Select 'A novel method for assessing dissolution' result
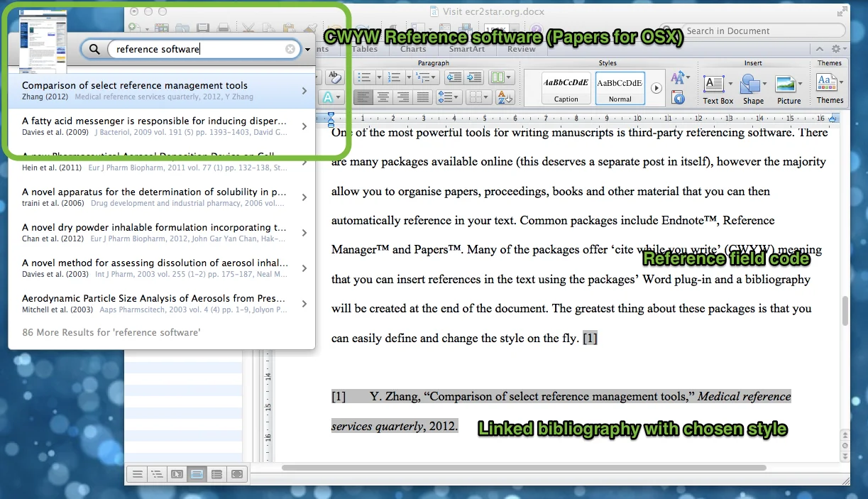The width and height of the screenshot is (868, 499). click(x=161, y=268)
